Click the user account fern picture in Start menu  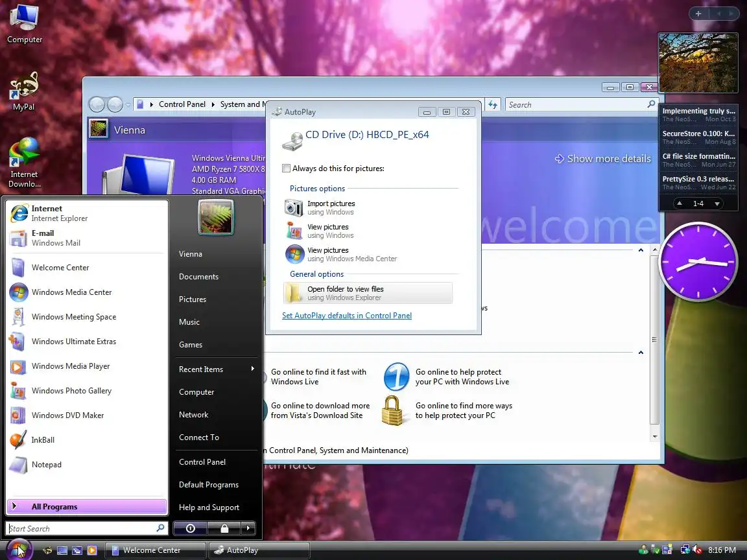(216, 217)
